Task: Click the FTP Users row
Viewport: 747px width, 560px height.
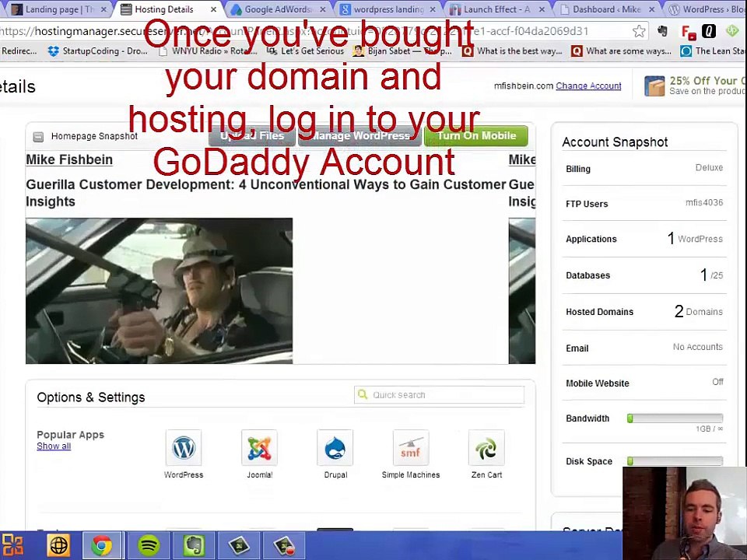Action: click(x=644, y=203)
